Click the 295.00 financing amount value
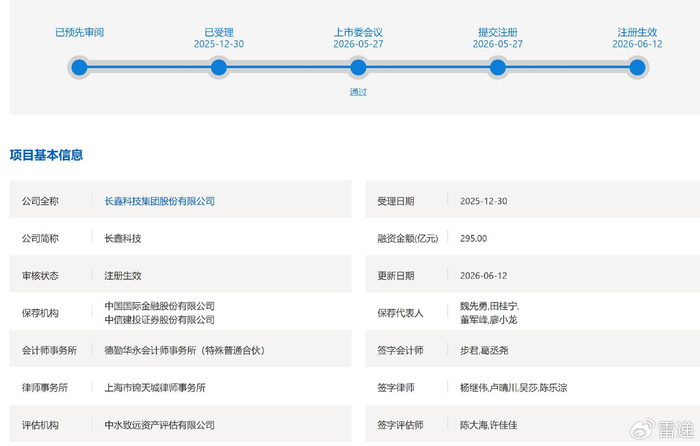Image resolution: width=700 pixels, height=446 pixels. click(474, 238)
